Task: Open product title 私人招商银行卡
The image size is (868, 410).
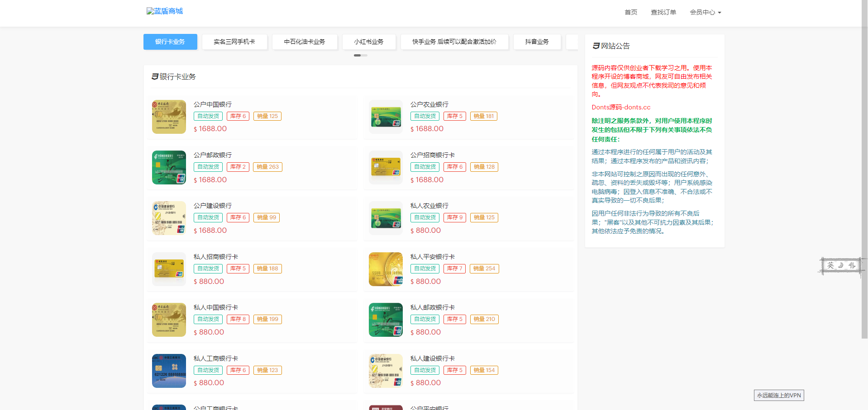Action: pos(216,257)
